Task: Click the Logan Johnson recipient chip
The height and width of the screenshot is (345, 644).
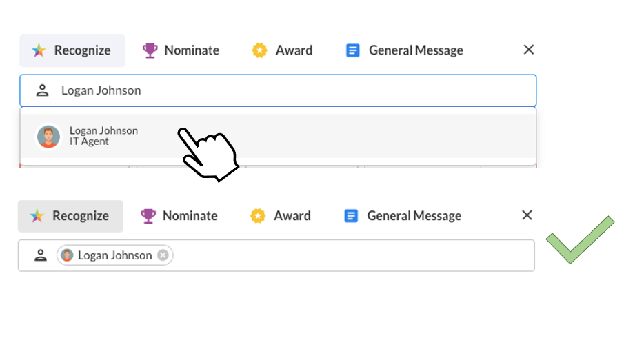Action: tap(114, 255)
